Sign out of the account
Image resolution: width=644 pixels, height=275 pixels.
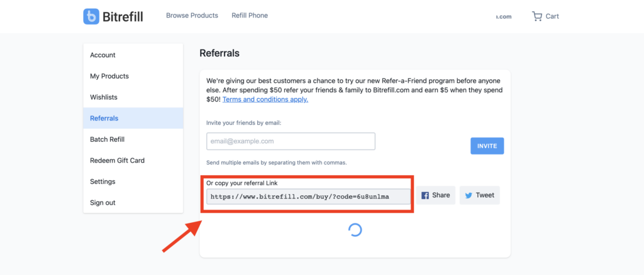(103, 203)
